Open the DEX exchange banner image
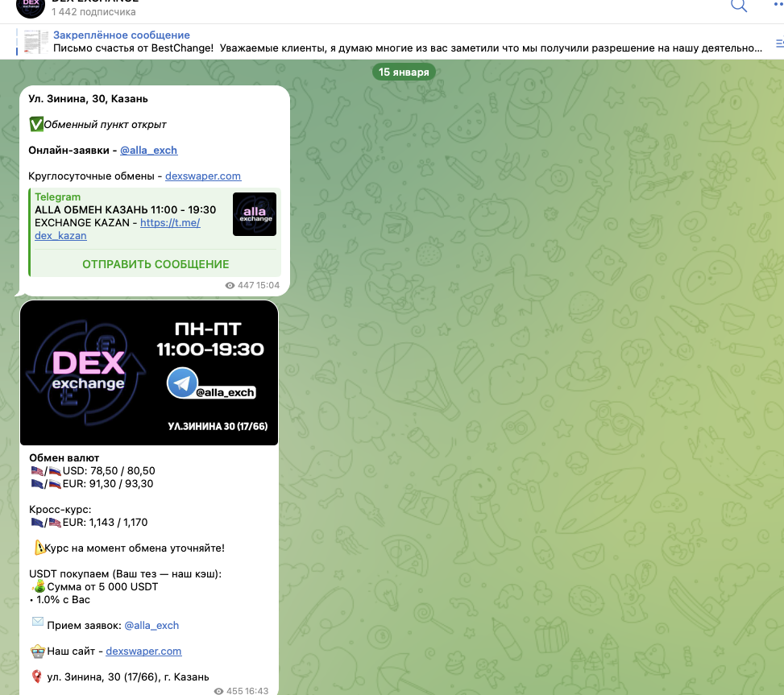Viewport: 784px width, 695px height. 149,373
